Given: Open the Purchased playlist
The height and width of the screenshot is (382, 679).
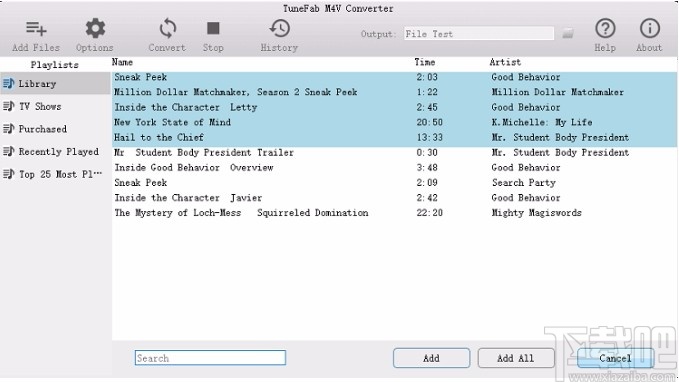Looking at the screenshot, I should coord(55,129).
